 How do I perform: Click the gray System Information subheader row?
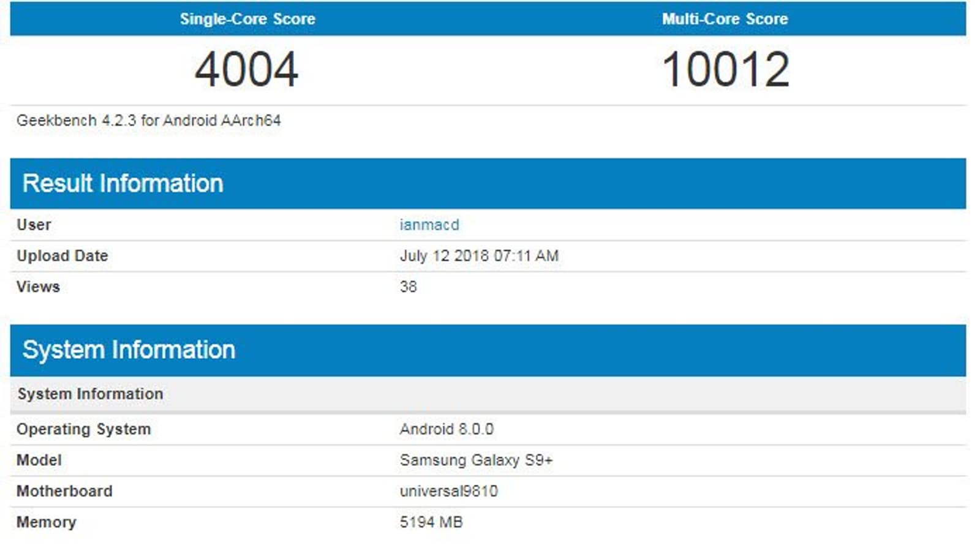(90, 394)
